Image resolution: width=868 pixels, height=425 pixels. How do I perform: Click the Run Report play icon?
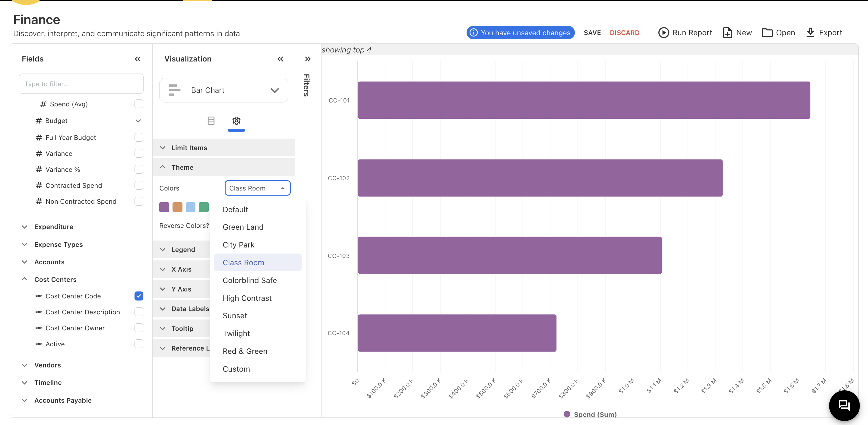point(663,33)
